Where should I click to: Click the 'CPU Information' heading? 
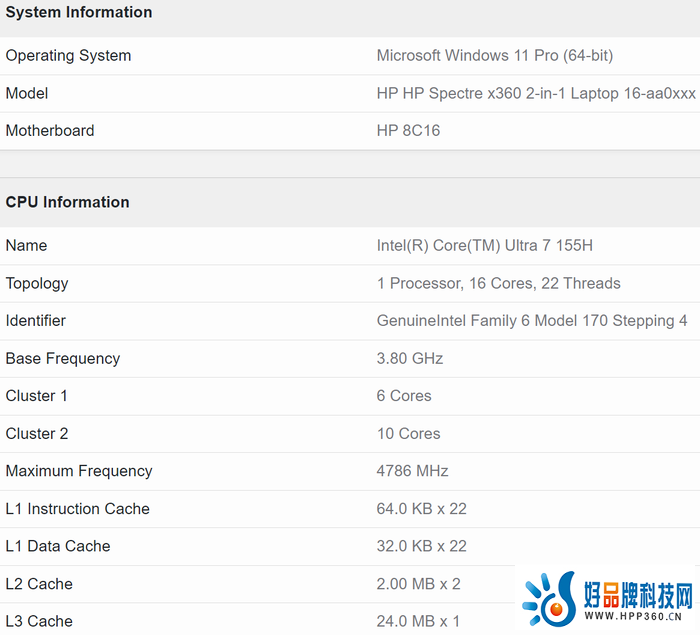point(67,202)
